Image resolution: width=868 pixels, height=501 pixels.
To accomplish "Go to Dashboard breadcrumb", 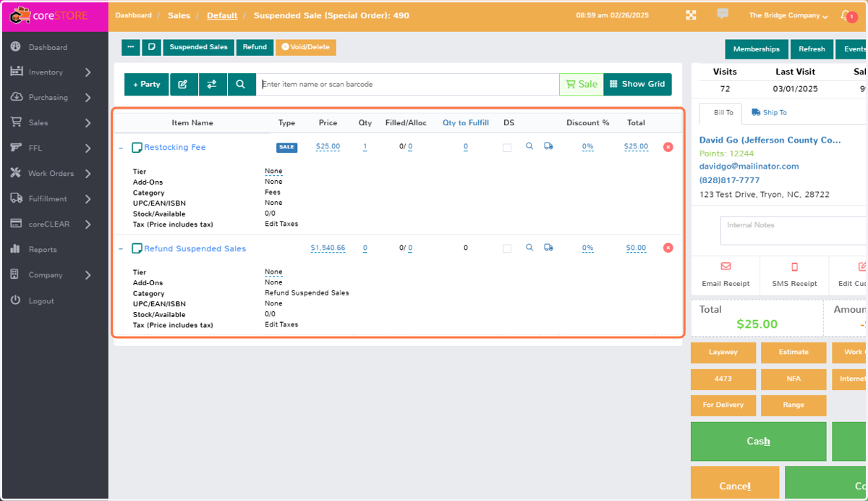I will coord(134,15).
